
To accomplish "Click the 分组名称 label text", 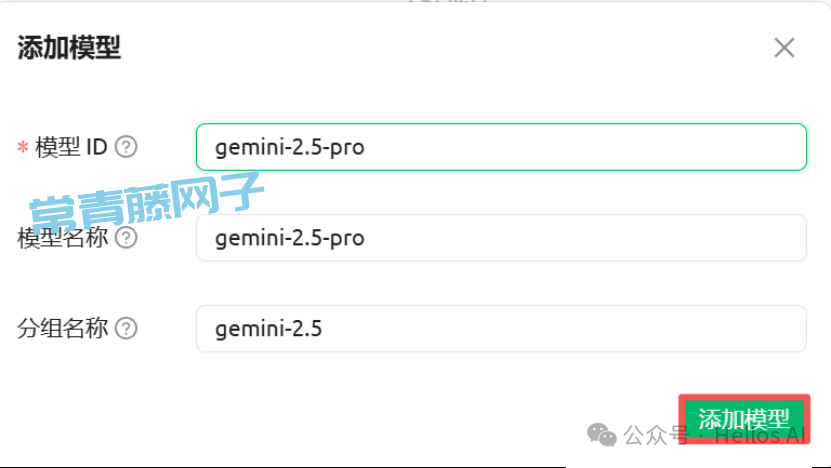I will (x=63, y=328).
